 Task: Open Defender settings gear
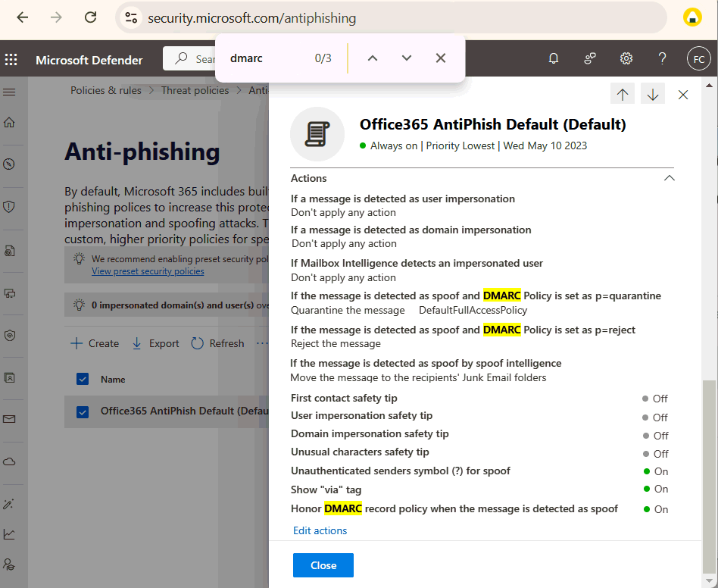click(626, 58)
